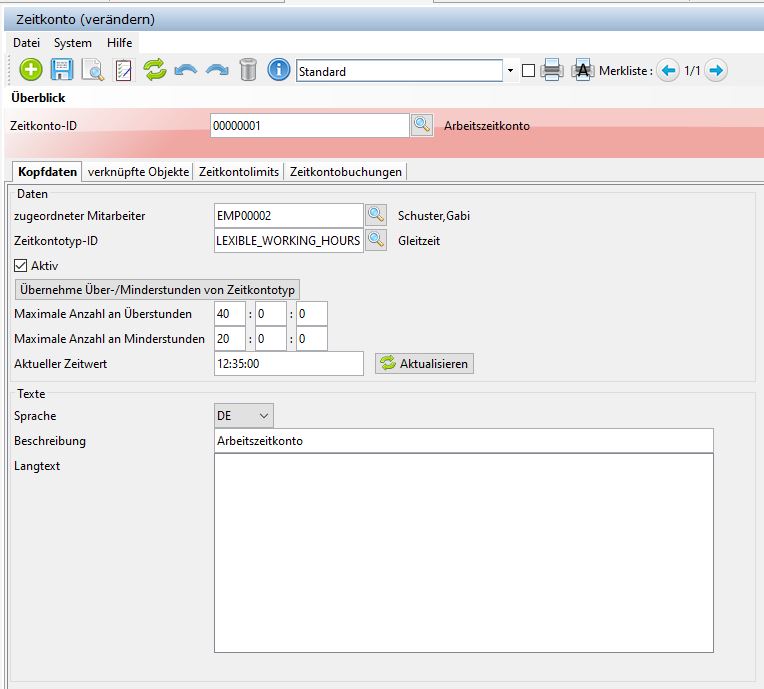The width and height of the screenshot is (764, 689).
Task: Click the green plus new record icon
Action: [31, 70]
